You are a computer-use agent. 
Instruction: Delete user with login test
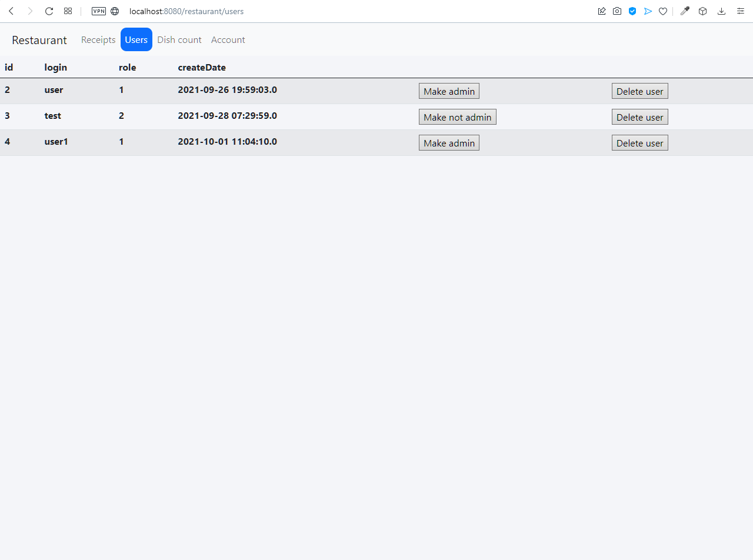(640, 117)
